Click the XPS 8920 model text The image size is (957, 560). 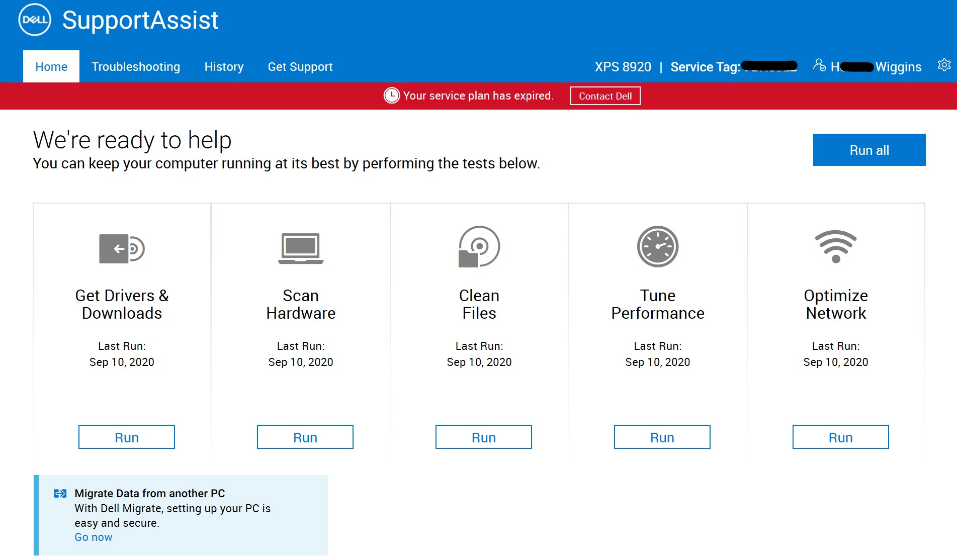coord(623,67)
